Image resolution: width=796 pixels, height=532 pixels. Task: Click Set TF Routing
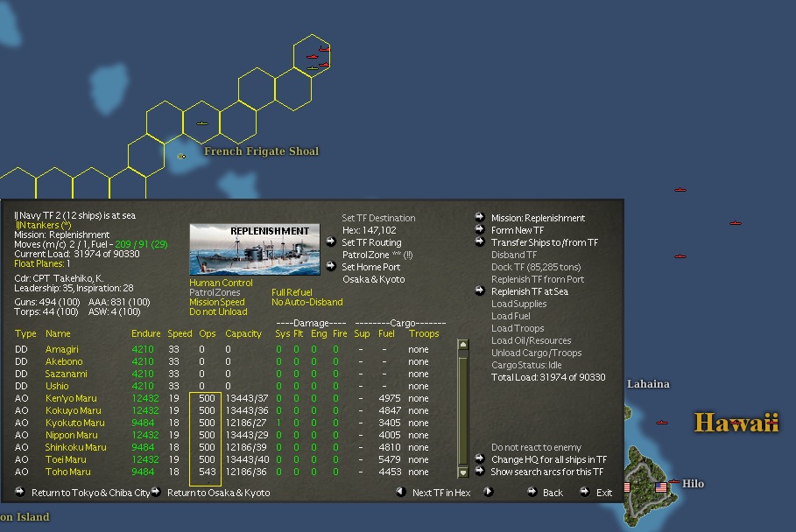[371, 242]
